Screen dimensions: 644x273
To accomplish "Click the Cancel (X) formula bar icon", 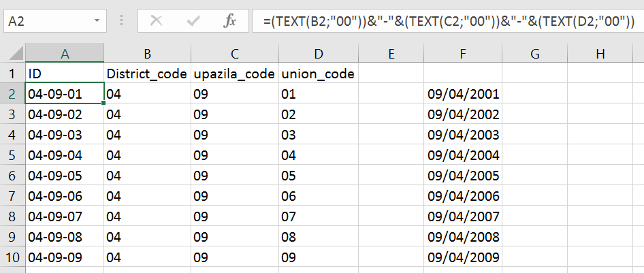I will [x=156, y=21].
